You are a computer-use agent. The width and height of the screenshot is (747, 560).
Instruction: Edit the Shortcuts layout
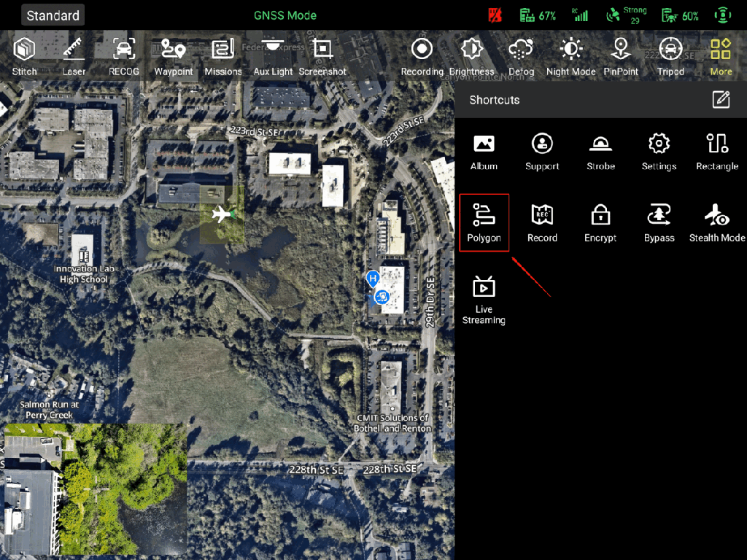[x=721, y=100]
